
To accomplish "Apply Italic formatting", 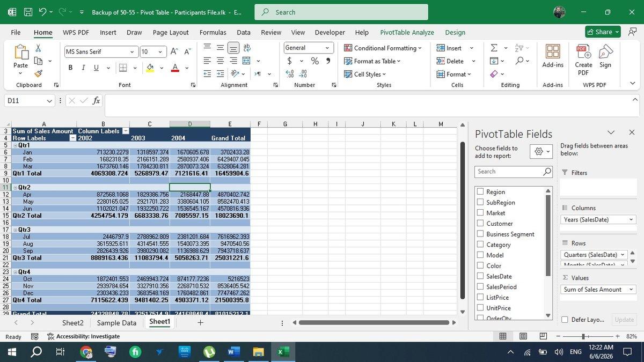I will click(x=83, y=68).
